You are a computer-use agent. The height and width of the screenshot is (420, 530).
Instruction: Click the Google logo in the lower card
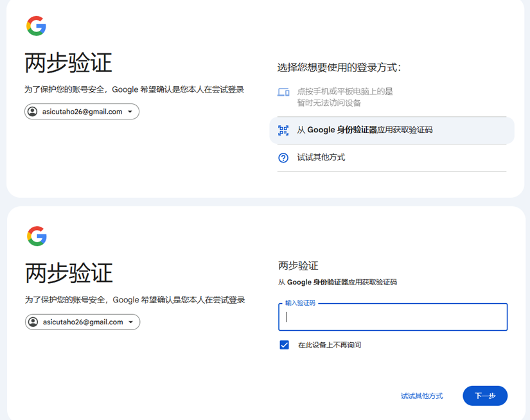point(37,236)
